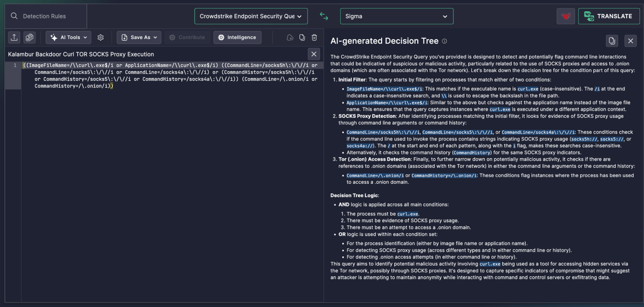Swap source and target languages

point(324,16)
